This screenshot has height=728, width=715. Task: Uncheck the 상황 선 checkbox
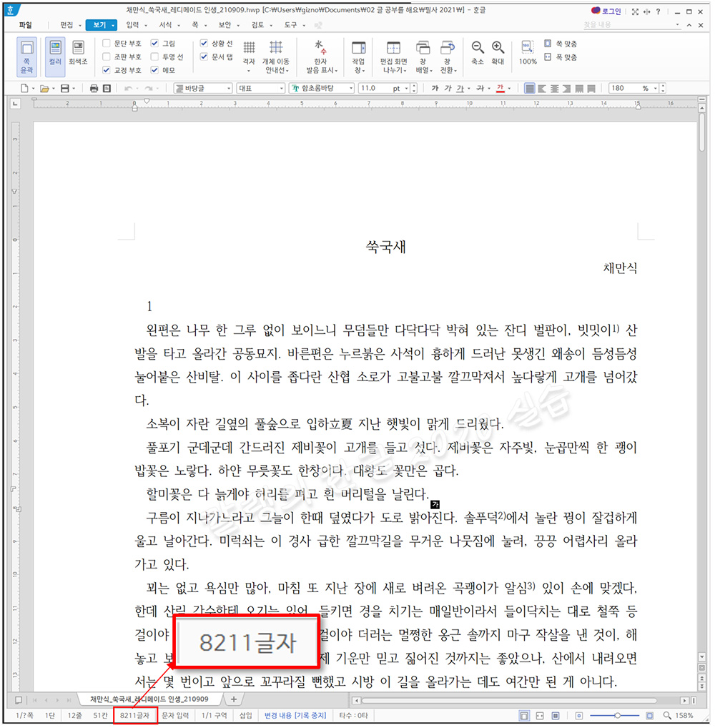204,43
